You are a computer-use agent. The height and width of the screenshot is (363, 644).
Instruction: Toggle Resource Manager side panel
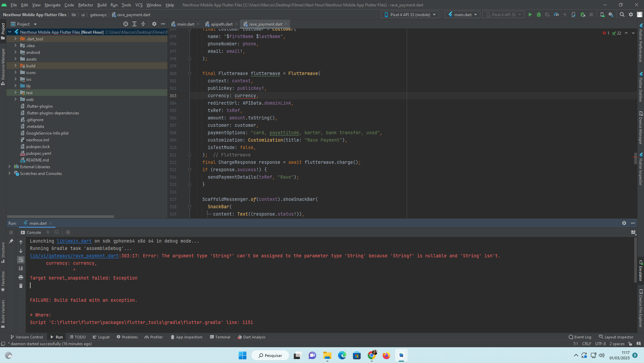(x=3, y=67)
